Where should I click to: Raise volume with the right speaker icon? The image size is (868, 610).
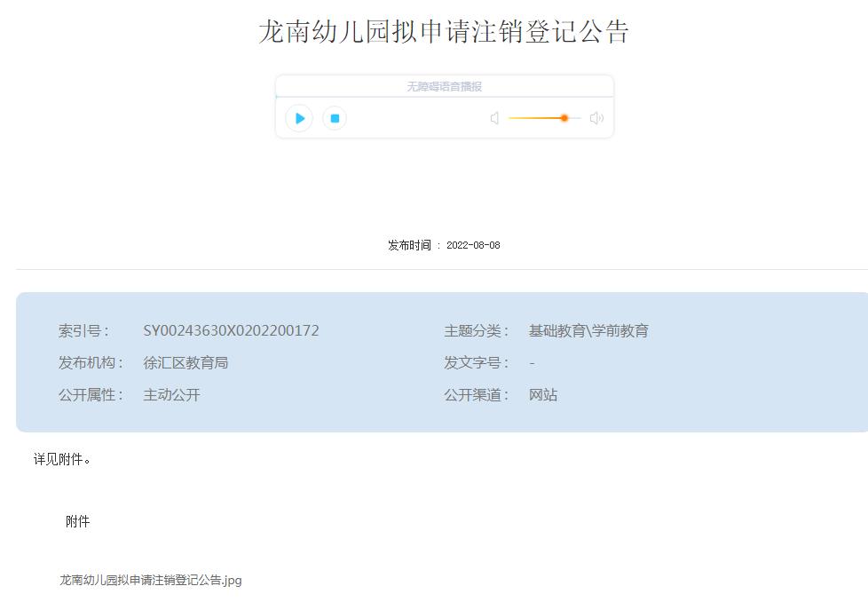(x=596, y=117)
